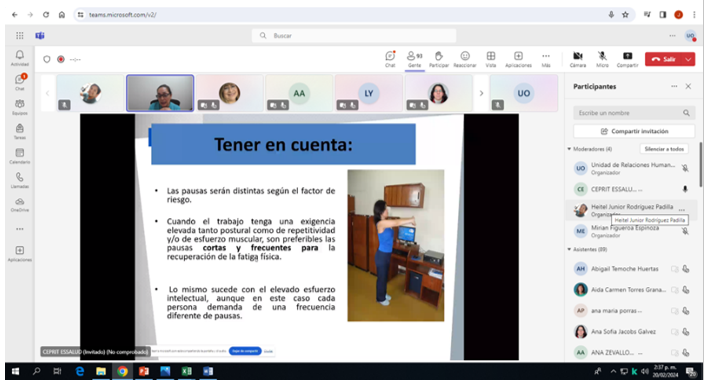Open more options for Heitel Junior Rodriguez Padilla
The image size is (704, 380).
coord(682,210)
